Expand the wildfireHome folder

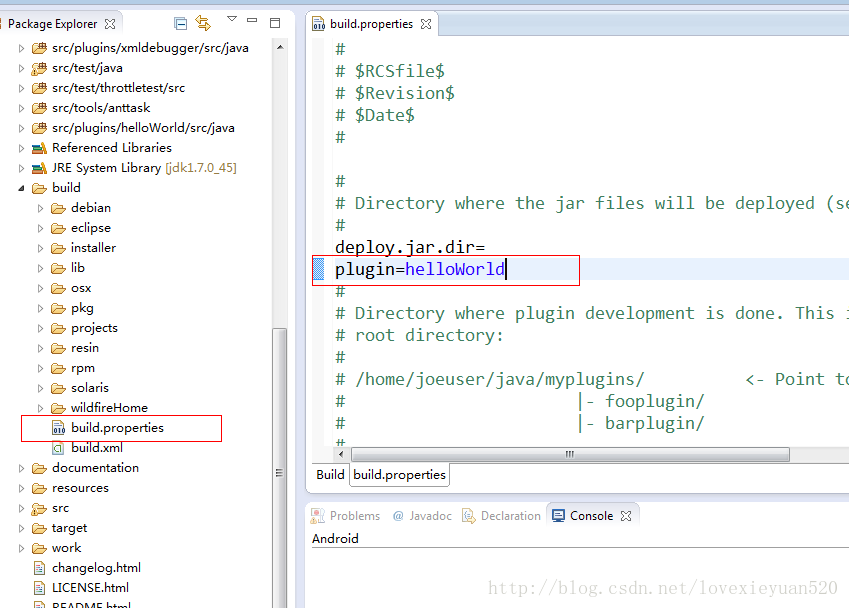click(40, 408)
